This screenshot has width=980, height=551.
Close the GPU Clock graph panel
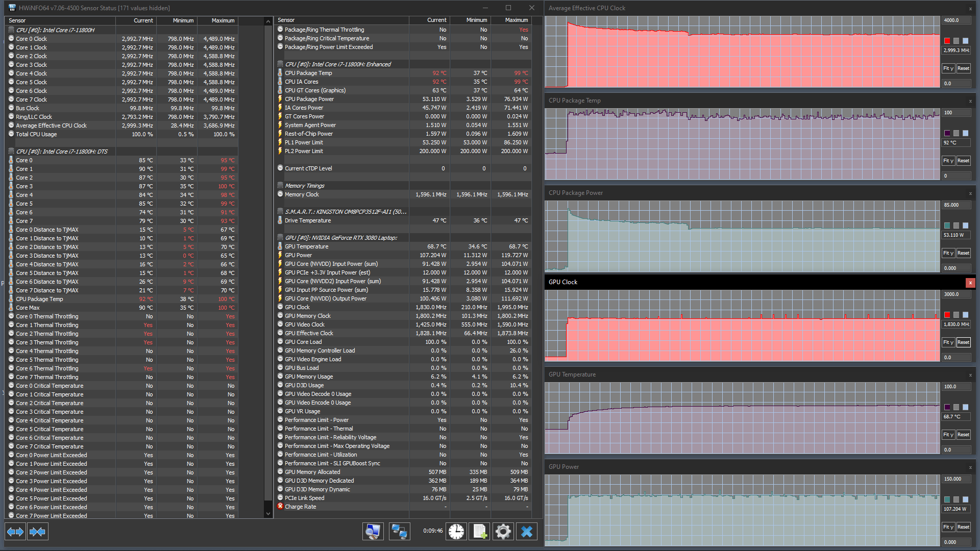(x=970, y=283)
